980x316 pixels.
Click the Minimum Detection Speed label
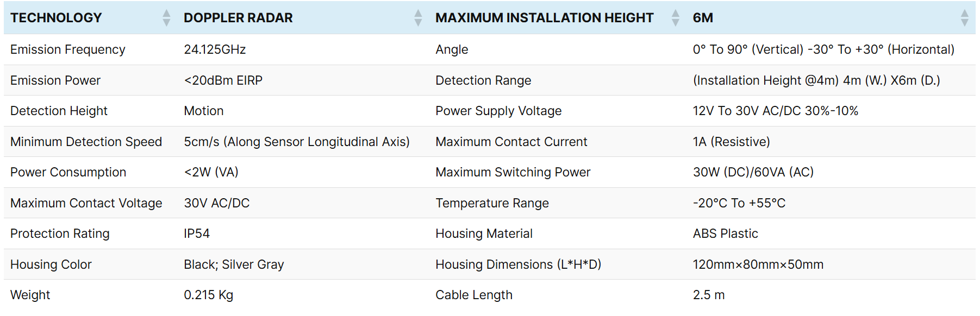[86, 142]
